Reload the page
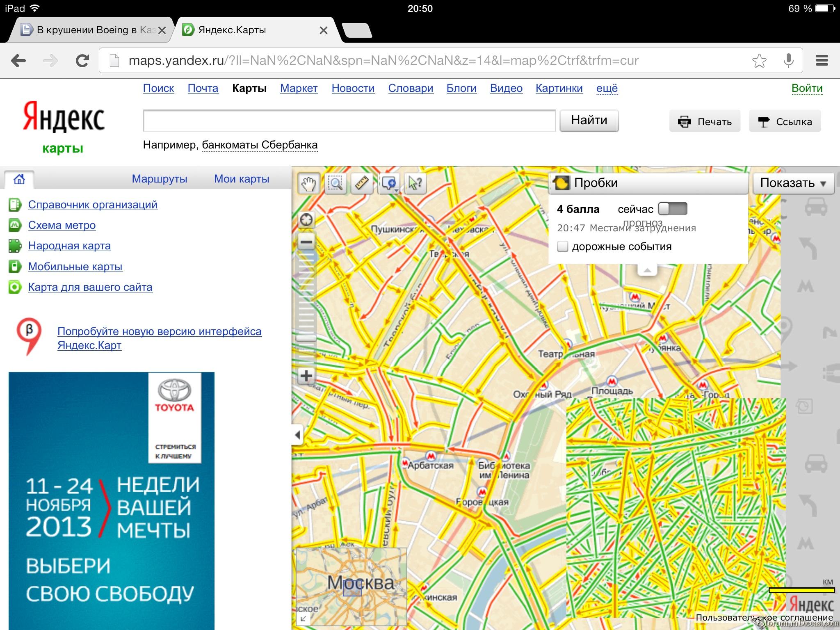The width and height of the screenshot is (840, 630). (x=82, y=61)
